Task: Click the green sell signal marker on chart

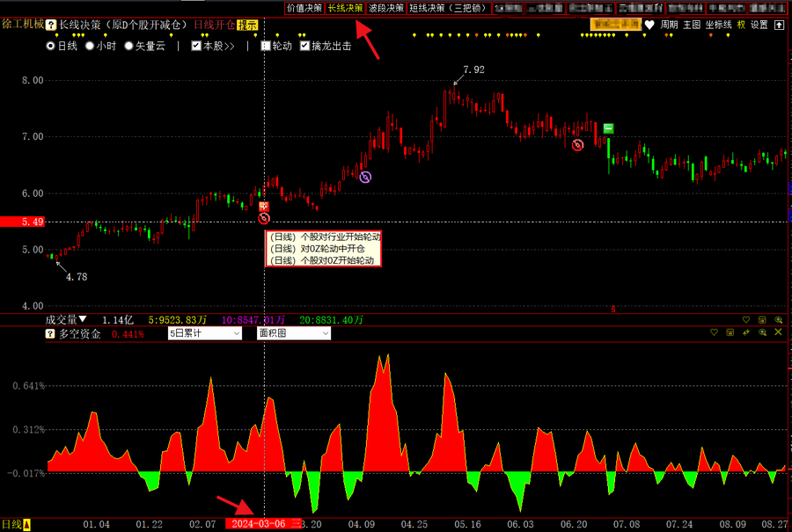Action: point(608,129)
